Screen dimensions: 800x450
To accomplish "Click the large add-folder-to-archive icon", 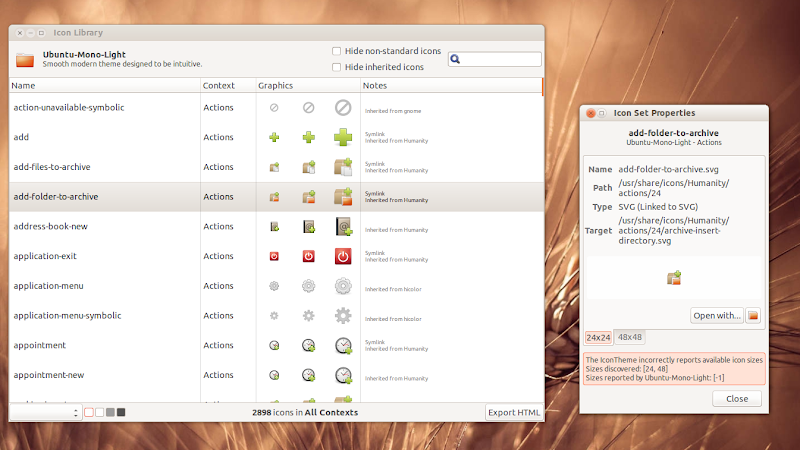I will pos(343,196).
